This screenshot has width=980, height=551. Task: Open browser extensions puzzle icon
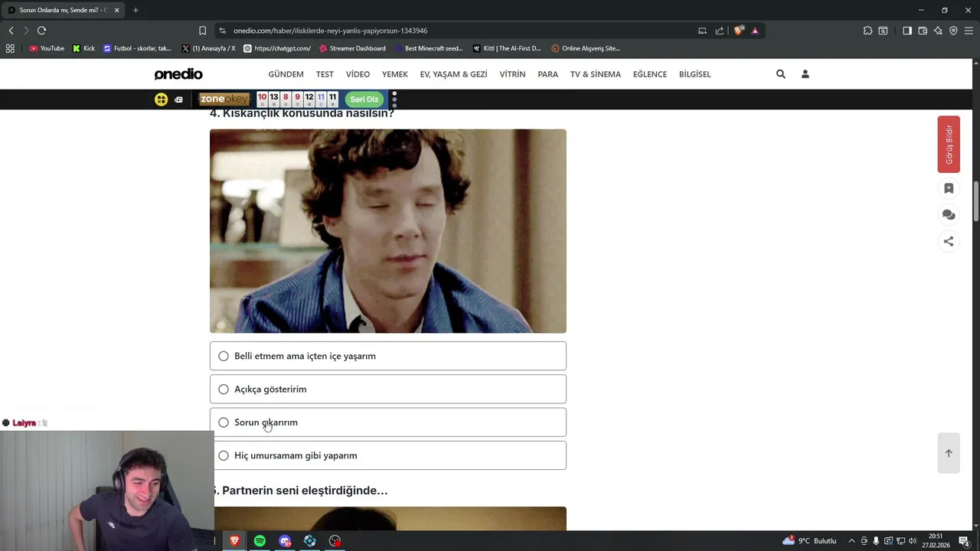pos(867,31)
